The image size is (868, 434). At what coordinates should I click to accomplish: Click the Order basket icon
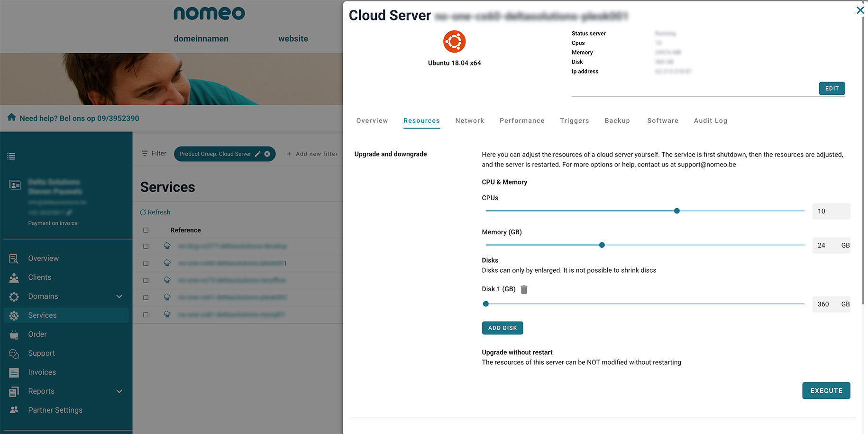(14, 334)
